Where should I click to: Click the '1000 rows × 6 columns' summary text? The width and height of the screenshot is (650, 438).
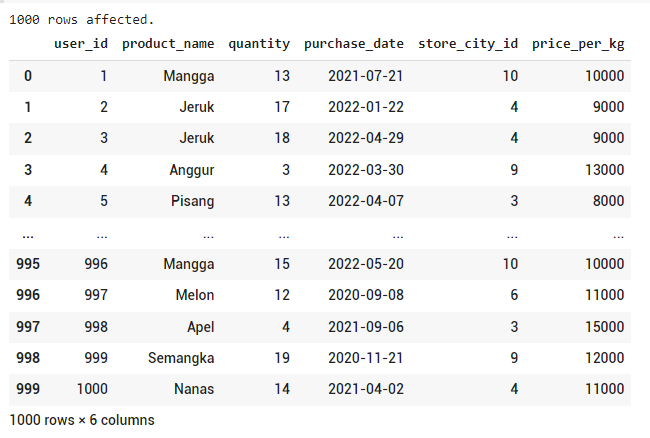point(82,420)
